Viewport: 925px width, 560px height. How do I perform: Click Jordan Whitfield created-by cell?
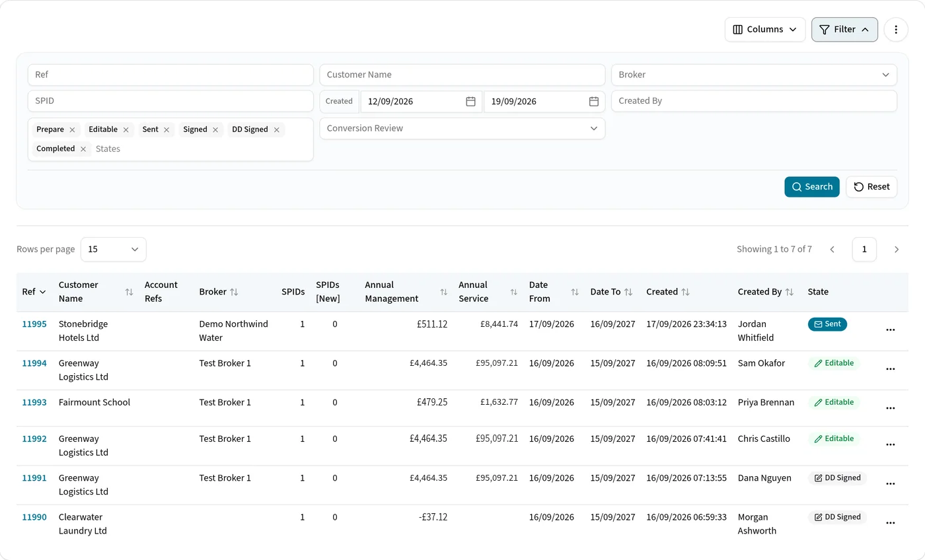pos(756,331)
